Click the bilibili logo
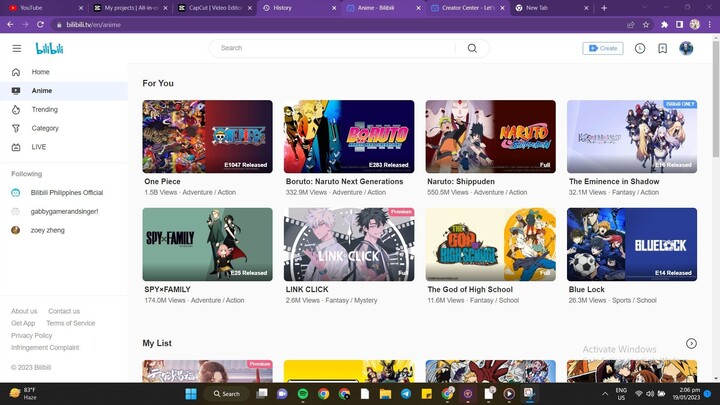Screen dimensions: 720x405 50,48
